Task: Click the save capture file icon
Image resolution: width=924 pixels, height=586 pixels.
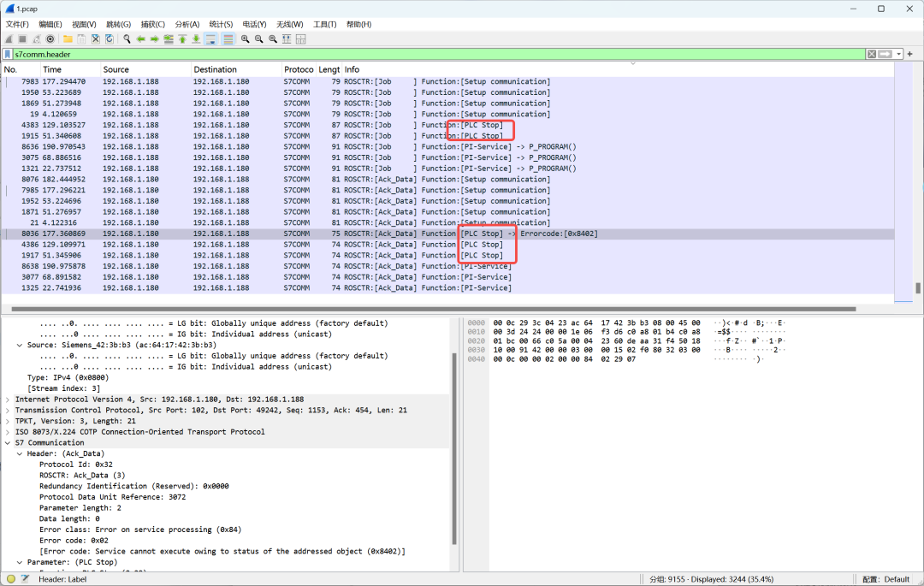Action: 81,38
